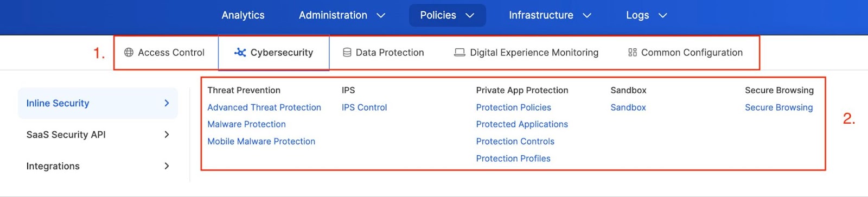This screenshot has height=197, width=868.
Task: Expand the Integrations sidebar chevron
Action: click(x=167, y=166)
